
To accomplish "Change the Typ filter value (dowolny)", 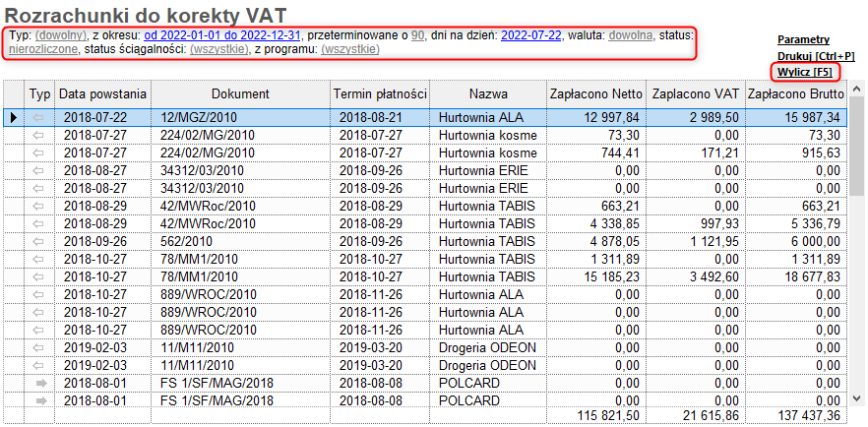I will (x=61, y=35).
